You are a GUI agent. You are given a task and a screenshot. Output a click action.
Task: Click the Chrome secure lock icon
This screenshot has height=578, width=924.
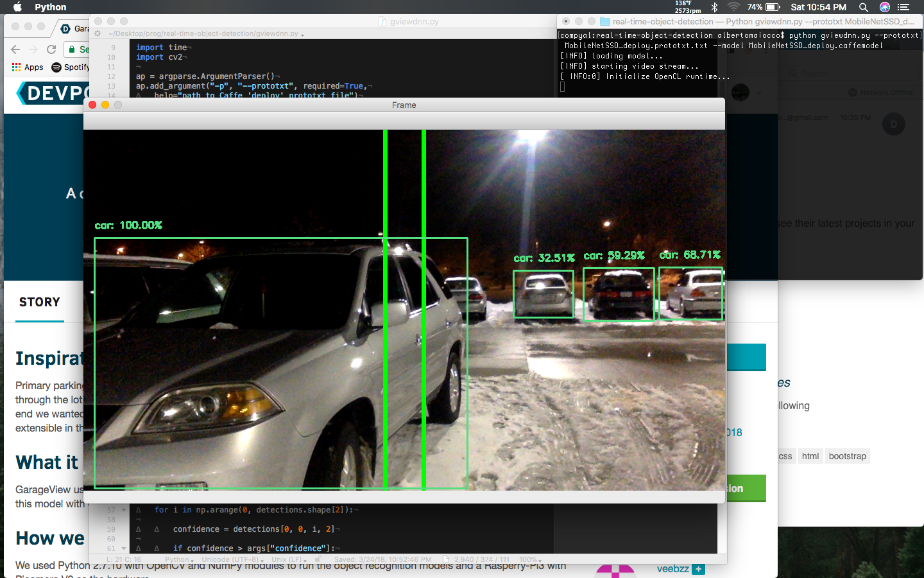72,49
